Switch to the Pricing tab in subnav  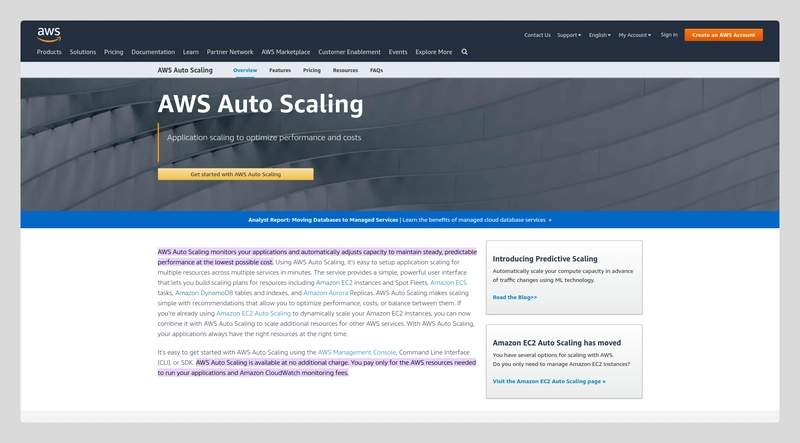pos(312,70)
